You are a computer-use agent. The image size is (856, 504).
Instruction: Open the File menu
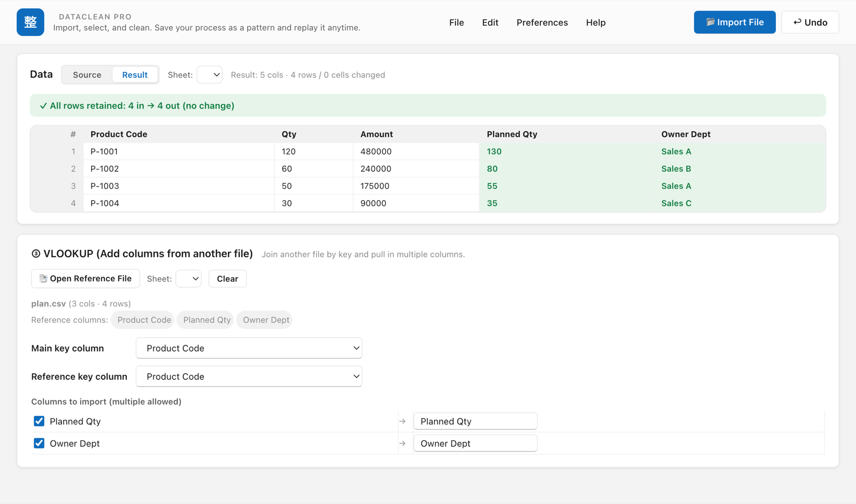(x=456, y=22)
